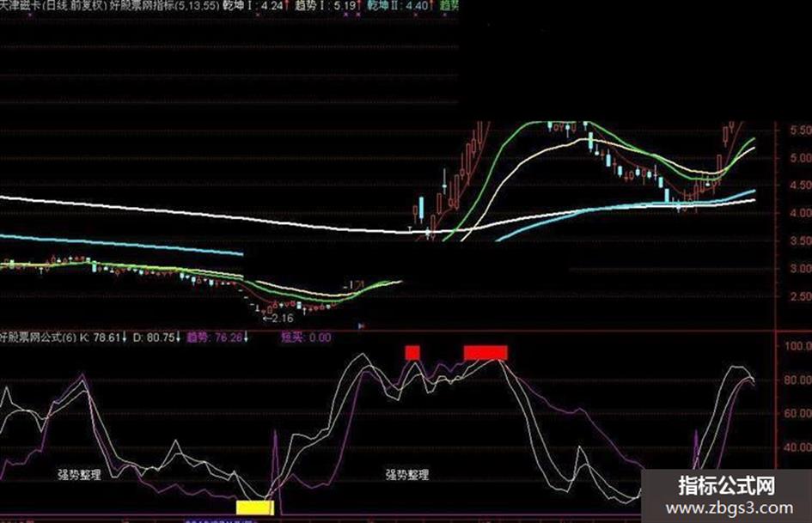
Task: Open the www.zbgs3.com watermark link
Action: point(730,508)
